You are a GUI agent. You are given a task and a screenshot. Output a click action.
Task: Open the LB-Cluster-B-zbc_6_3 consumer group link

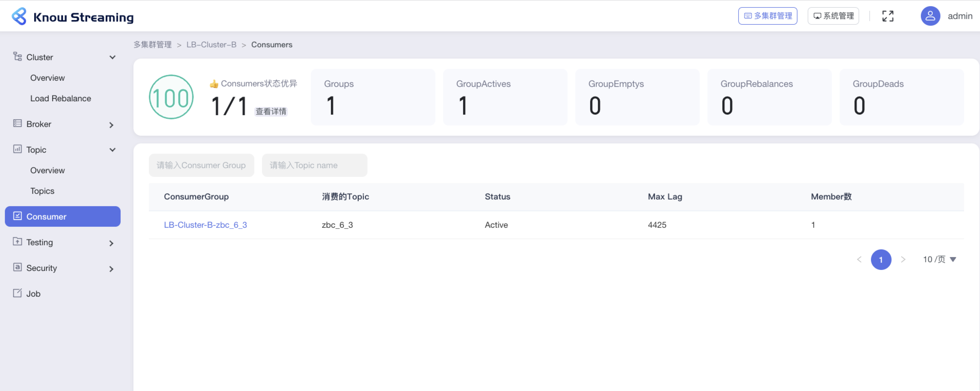[x=205, y=225]
